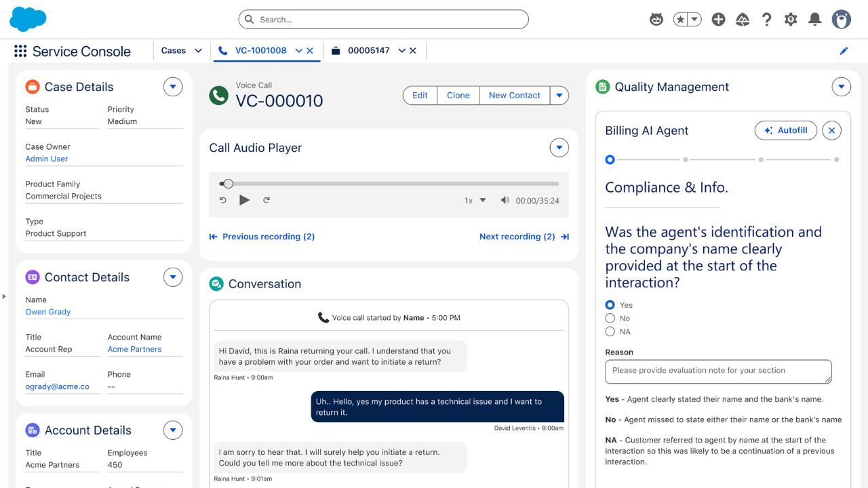Click the audio progress slider handle
Screen dimensions: 868x488
pyautogui.click(x=229, y=184)
